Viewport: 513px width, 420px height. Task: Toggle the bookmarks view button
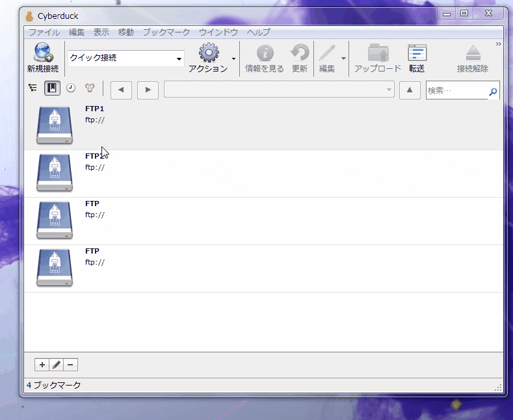click(52, 88)
